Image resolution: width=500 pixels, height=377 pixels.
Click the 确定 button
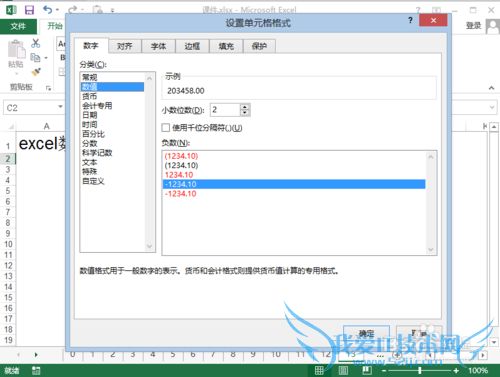point(366,334)
